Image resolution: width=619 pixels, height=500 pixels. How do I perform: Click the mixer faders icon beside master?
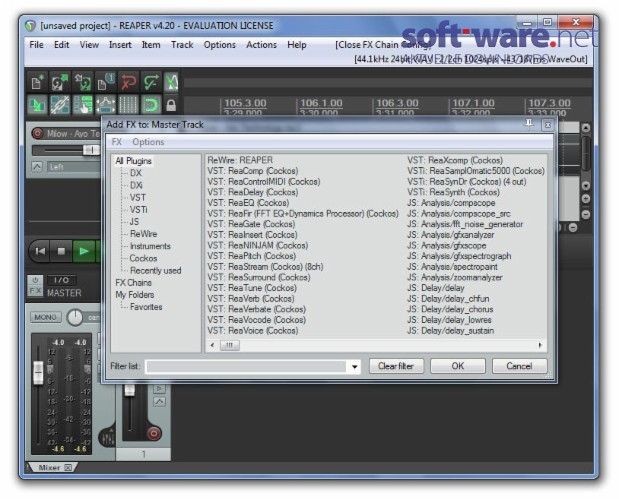click(108, 438)
